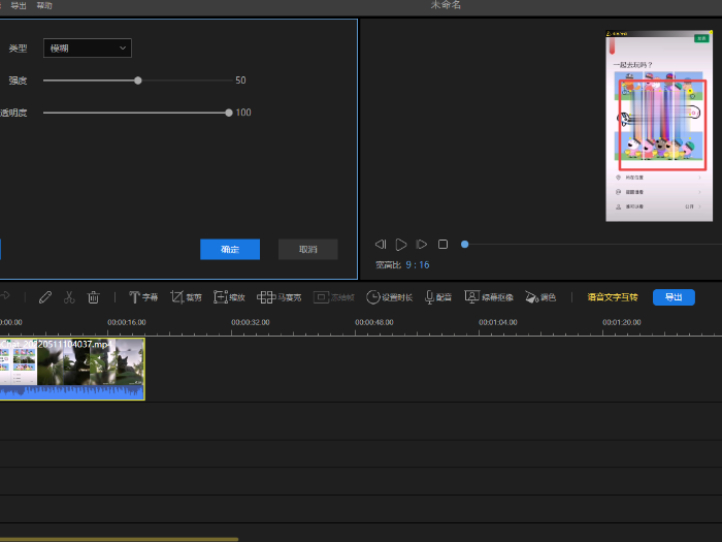Image resolution: width=722 pixels, height=542 pixels.
Task: Step to previous frame in preview
Action: click(x=380, y=244)
